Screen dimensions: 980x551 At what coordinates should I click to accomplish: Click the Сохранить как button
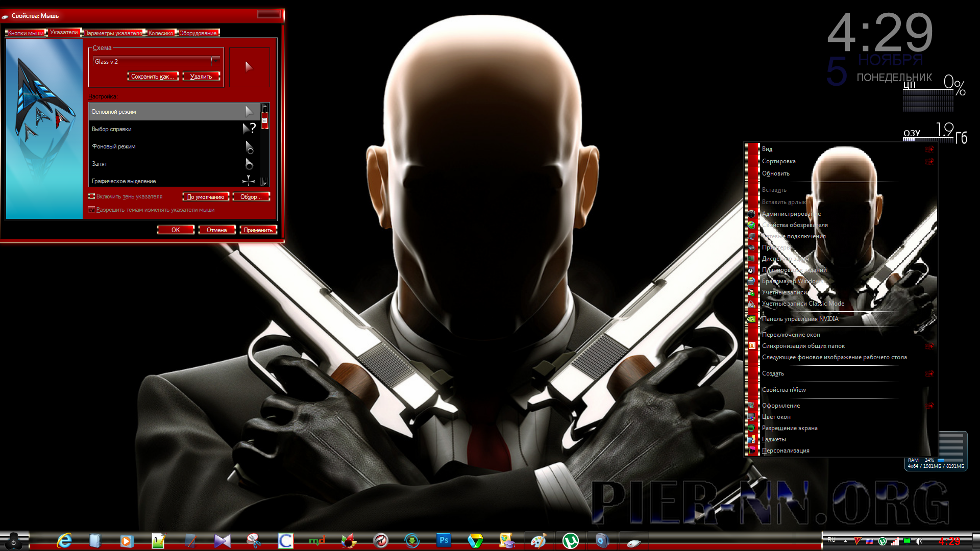pyautogui.click(x=153, y=77)
